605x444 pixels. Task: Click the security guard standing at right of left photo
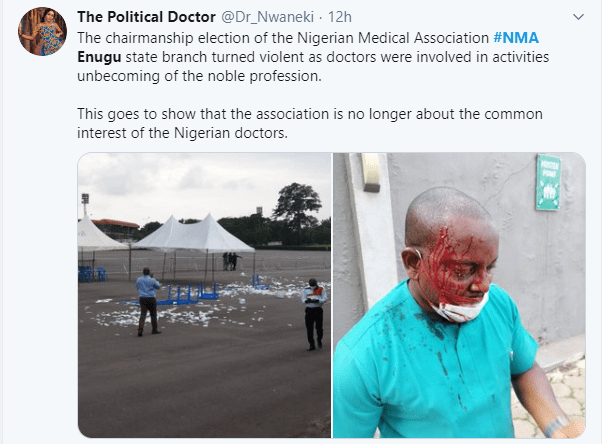coord(314,312)
